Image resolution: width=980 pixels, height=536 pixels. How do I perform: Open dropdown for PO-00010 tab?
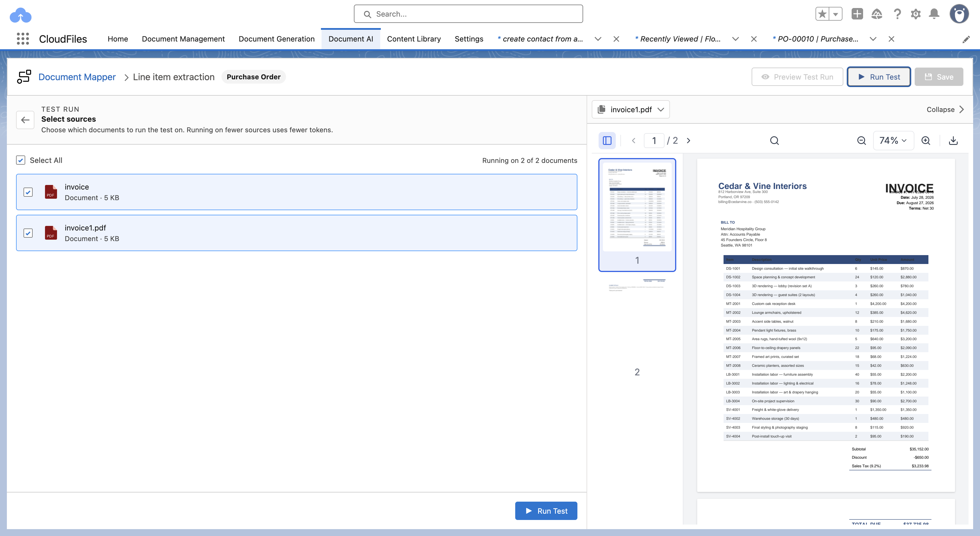coord(873,39)
